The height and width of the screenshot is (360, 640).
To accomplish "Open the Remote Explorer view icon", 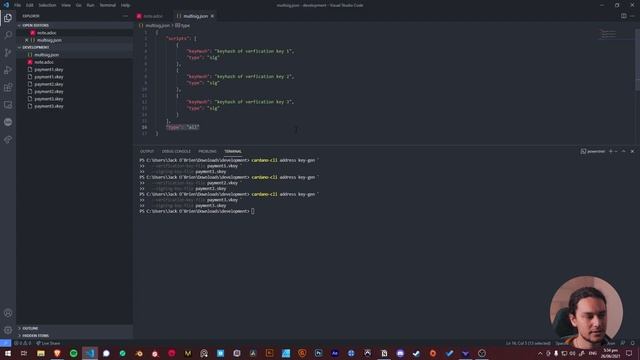I will pos(8,105).
